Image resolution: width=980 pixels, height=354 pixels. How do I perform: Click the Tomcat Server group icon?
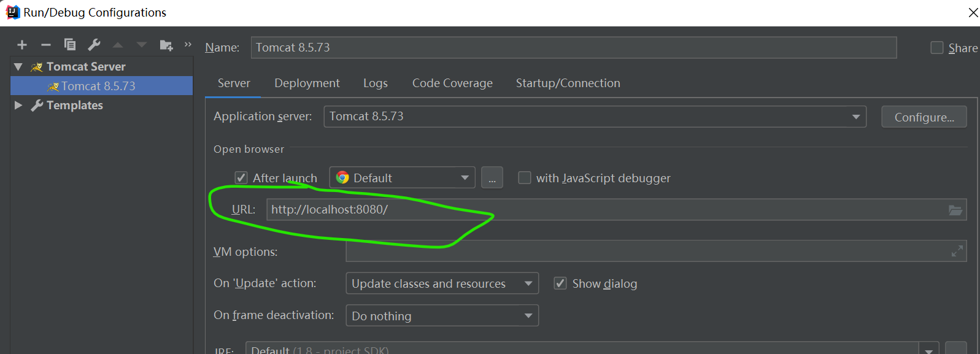coord(37,67)
